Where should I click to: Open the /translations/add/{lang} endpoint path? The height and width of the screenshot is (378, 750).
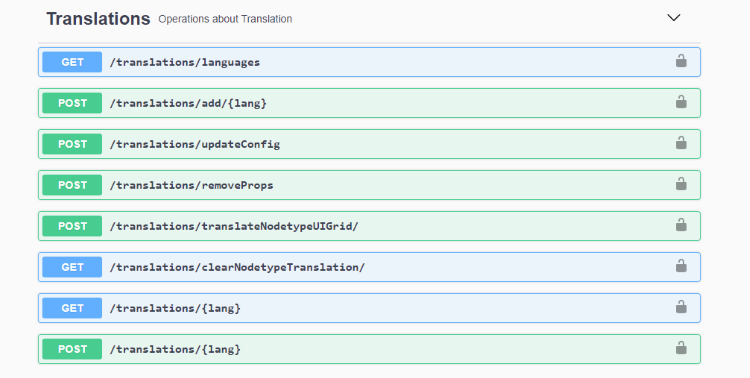point(188,103)
